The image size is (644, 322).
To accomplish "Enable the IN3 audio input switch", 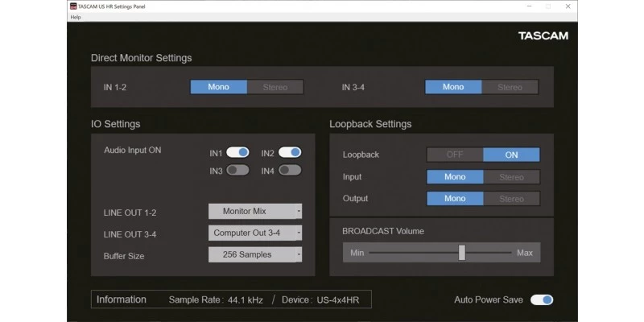I will (237, 170).
